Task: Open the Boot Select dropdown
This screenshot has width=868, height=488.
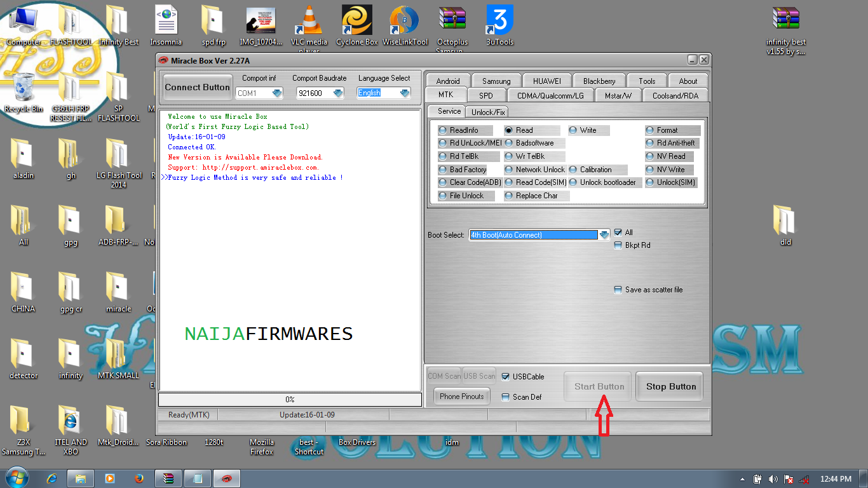Action: (604, 234)
